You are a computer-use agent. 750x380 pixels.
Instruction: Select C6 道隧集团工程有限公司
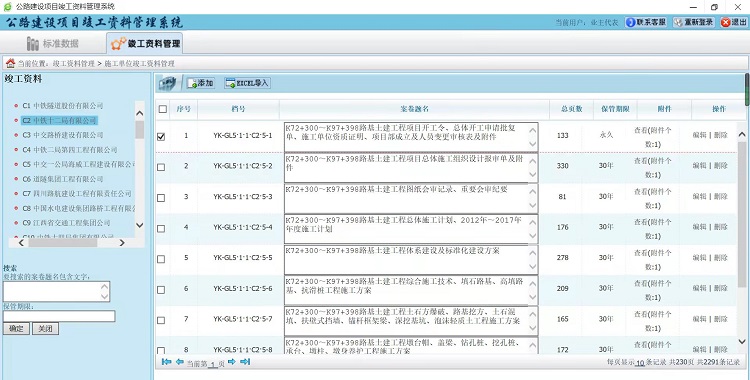(63, 179)
